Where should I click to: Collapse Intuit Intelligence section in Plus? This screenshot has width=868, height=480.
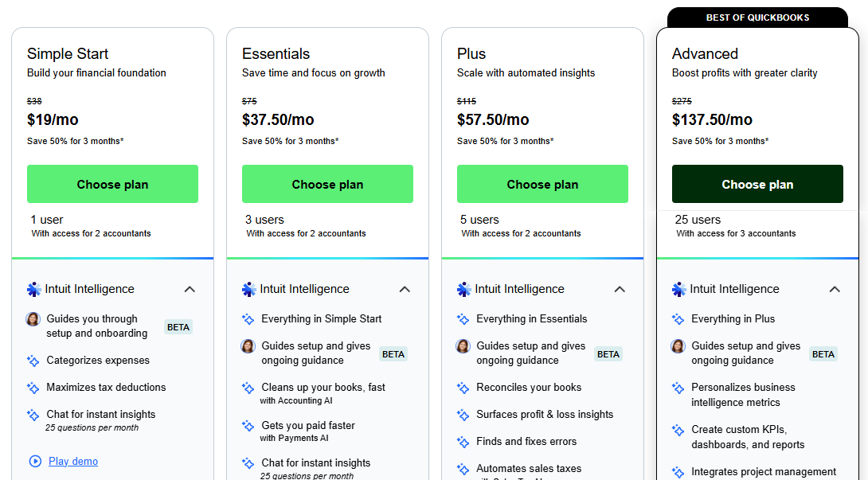pyautogui.click(x=620, y=289)
